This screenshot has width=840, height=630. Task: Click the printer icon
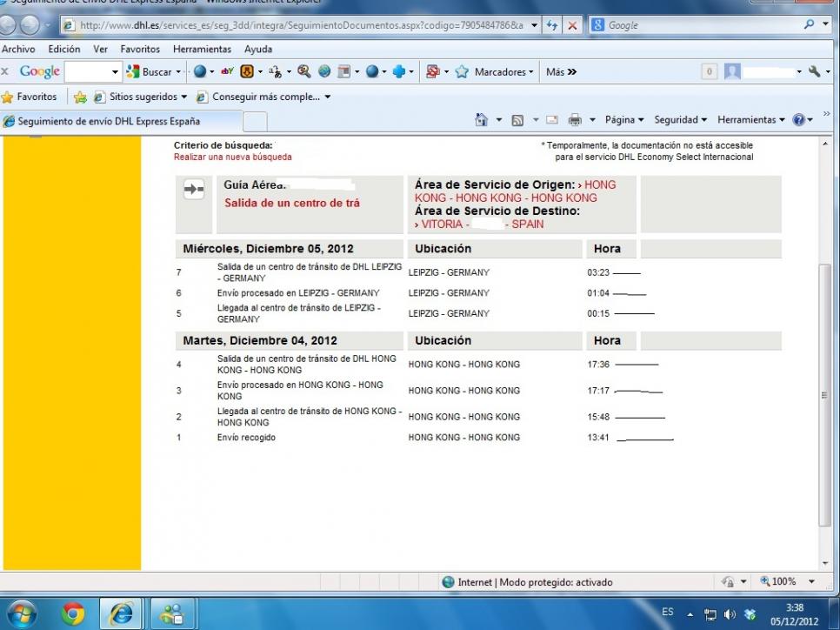tap(575, 120)
